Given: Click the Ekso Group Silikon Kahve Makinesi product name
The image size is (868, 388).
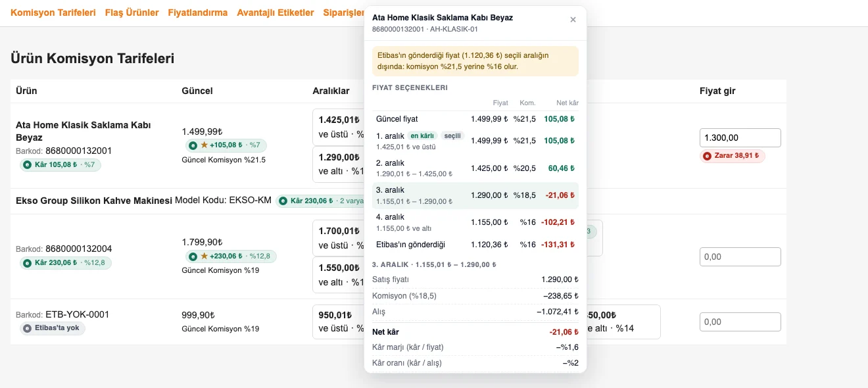Looking at the screenshot, I should tap(94, 201).
